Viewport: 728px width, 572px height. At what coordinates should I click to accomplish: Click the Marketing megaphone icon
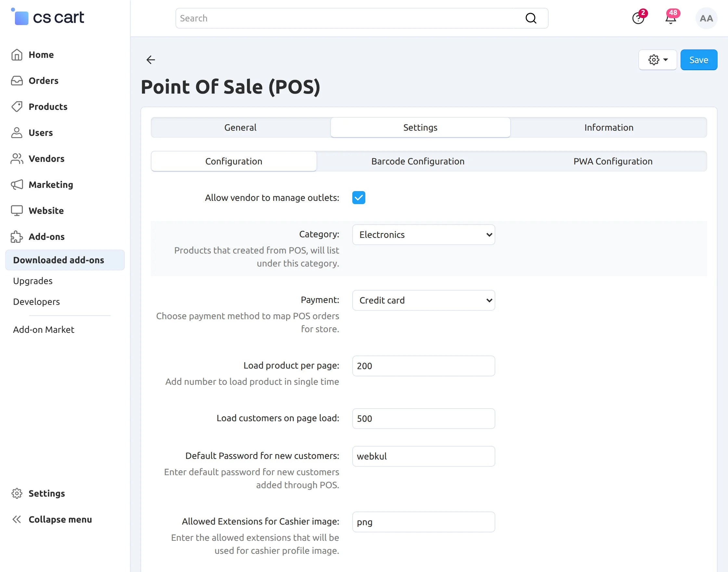point(17,185)
